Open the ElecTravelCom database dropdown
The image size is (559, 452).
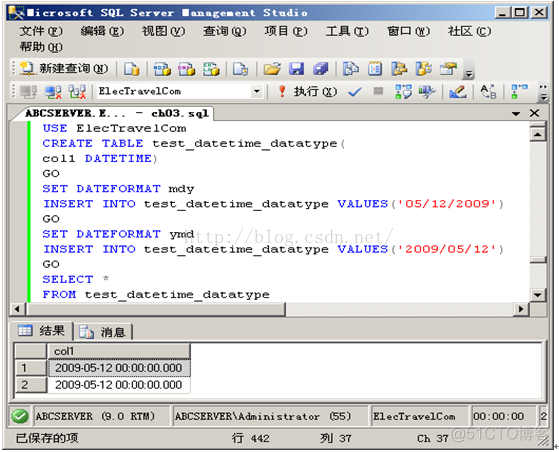pos(256,92)
